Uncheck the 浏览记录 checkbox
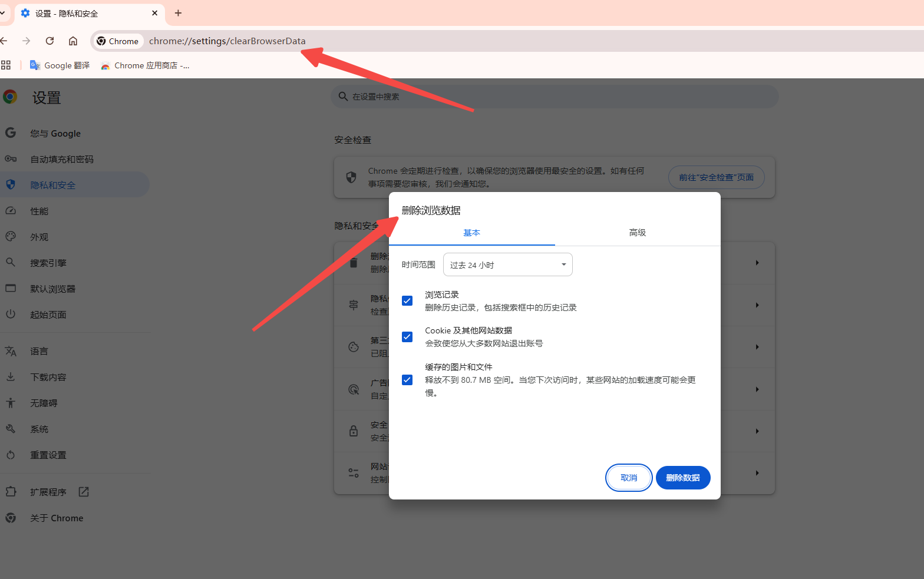Screen dimensions: 924x579 click(407, 301)
